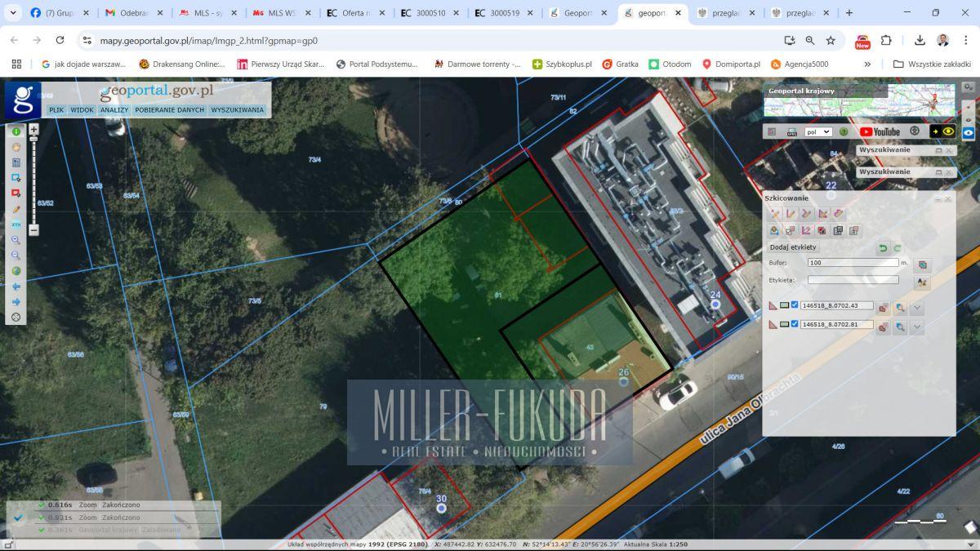Open the ANALIZY menu

114,109
